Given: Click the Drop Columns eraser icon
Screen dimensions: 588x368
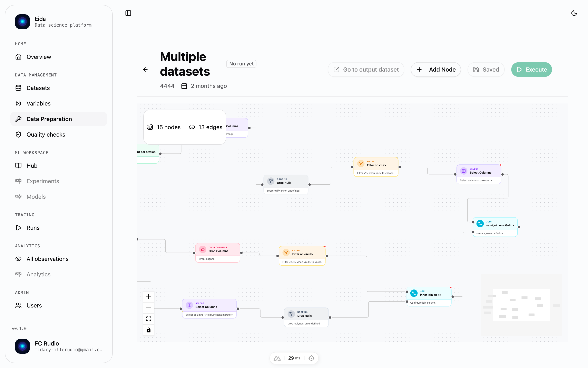Looking at the screenshot, I should [203, 249].
